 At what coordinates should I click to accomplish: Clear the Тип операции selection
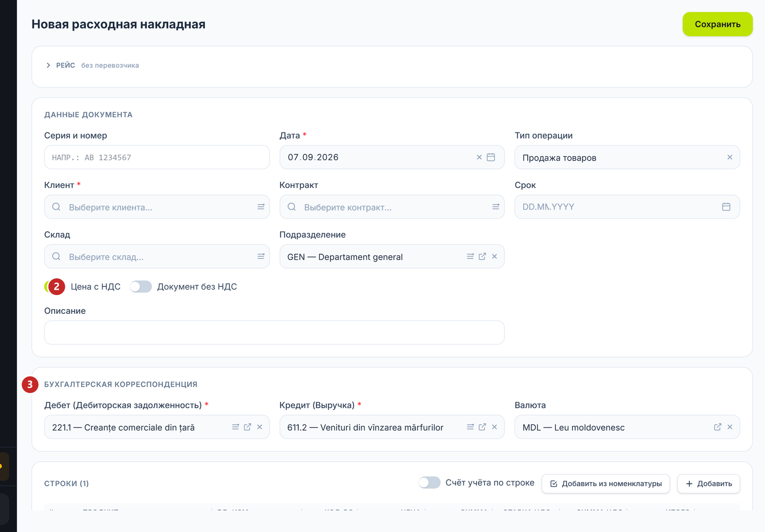tap(730, 157)
